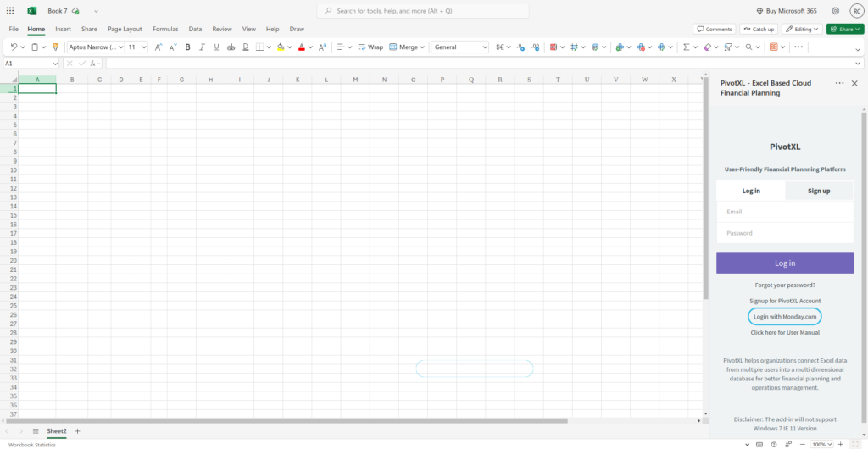The image size is (868, 449).
Task: Open the File menu
Action: (14, 29)
